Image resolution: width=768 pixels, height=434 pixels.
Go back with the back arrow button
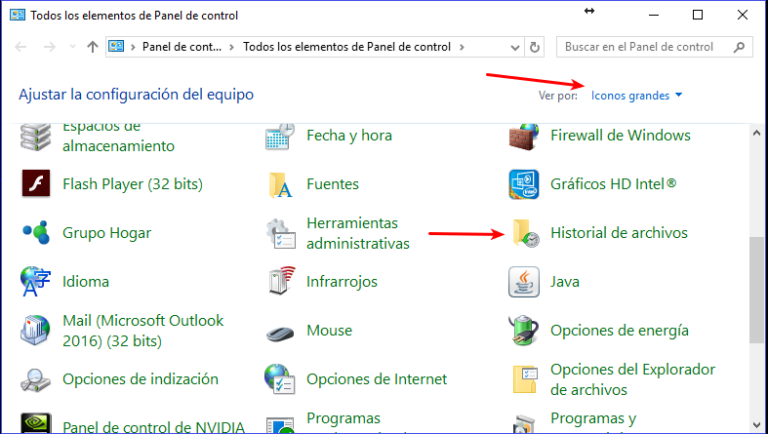coord(21,47)
